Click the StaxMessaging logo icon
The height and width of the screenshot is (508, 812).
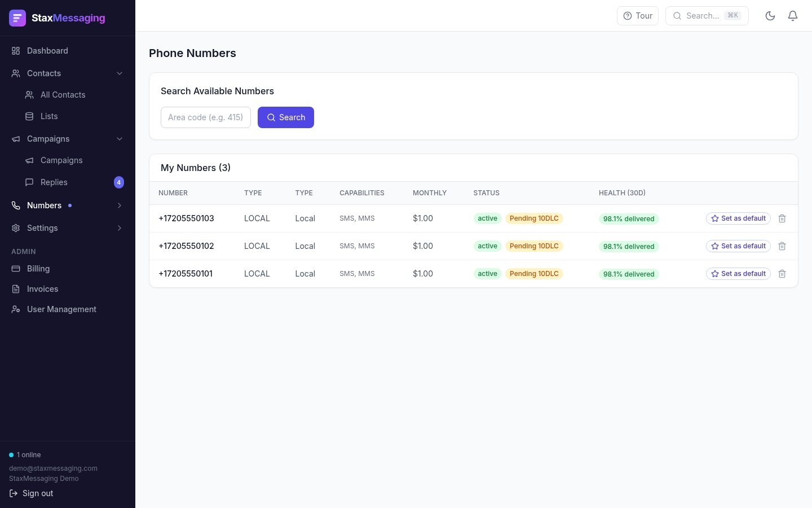17,18
